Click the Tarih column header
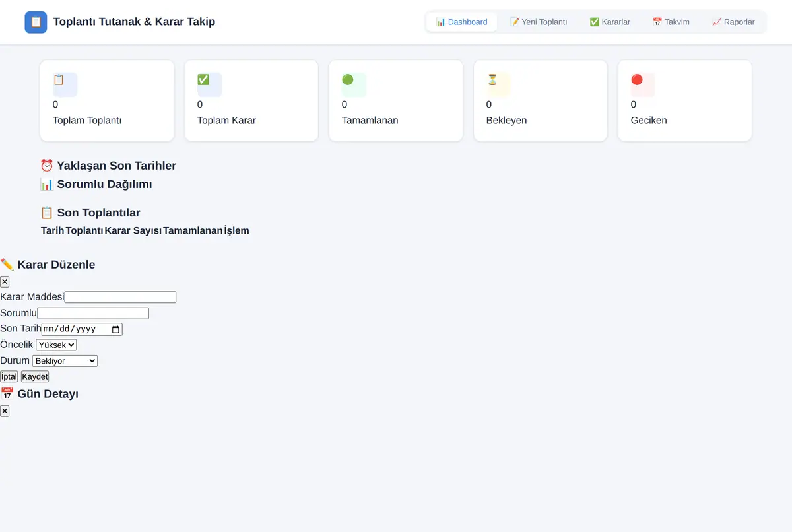Image resolution: width=792 pixels, height=532 pixels. (53, 230)
